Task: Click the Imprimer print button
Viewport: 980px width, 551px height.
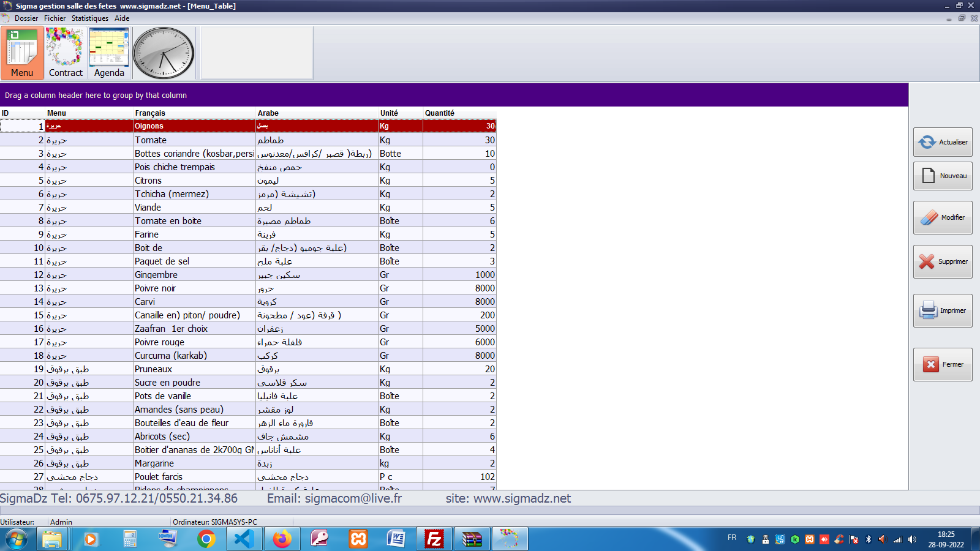Action: [x=943, y=310]
